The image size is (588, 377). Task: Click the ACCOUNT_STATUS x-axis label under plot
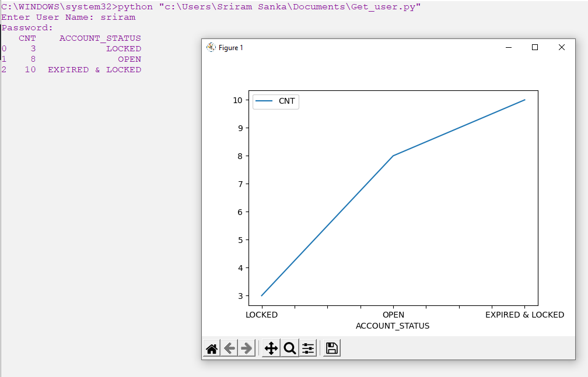click(393, 326)
